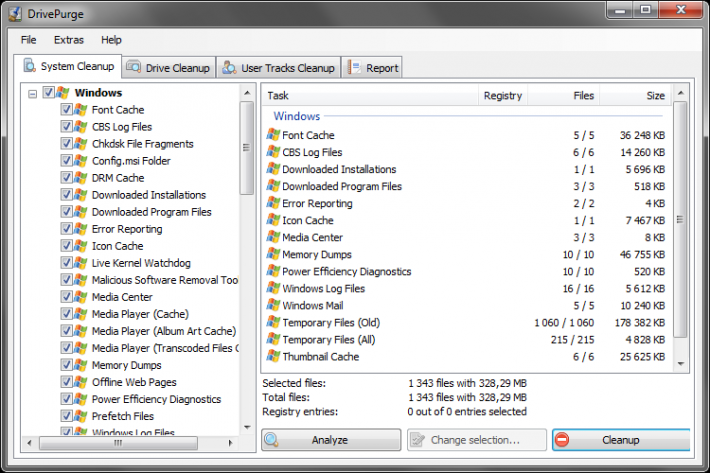This screenshot has width=710, height=473.
Task: Switch to the Drive Cleanup tab
Action: click(x=168, y=67)
